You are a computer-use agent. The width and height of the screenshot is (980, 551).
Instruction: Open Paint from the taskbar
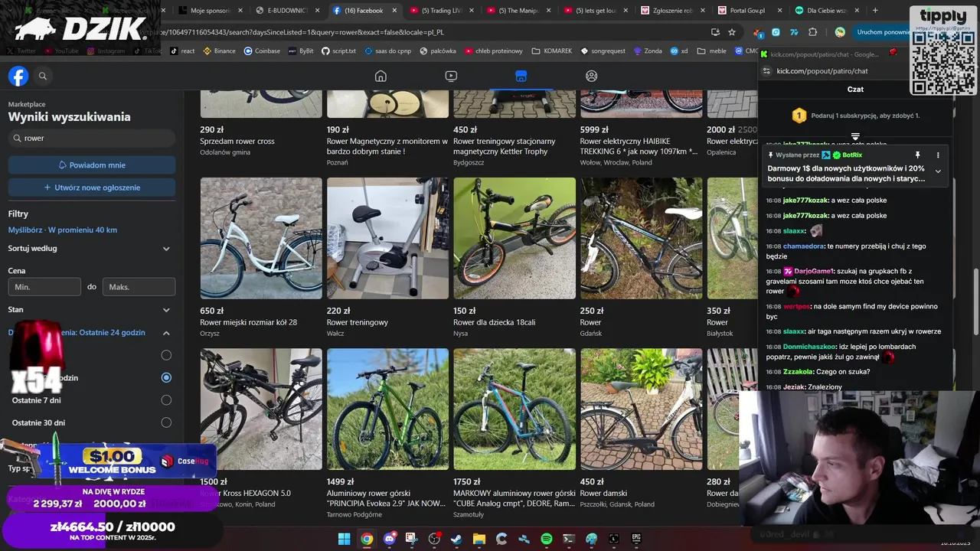pos(591,539)
